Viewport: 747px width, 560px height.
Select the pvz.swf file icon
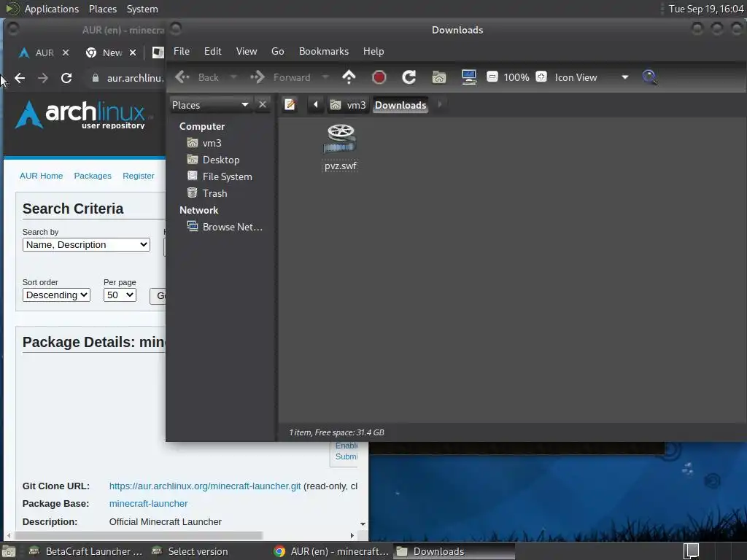pos(341,139)
